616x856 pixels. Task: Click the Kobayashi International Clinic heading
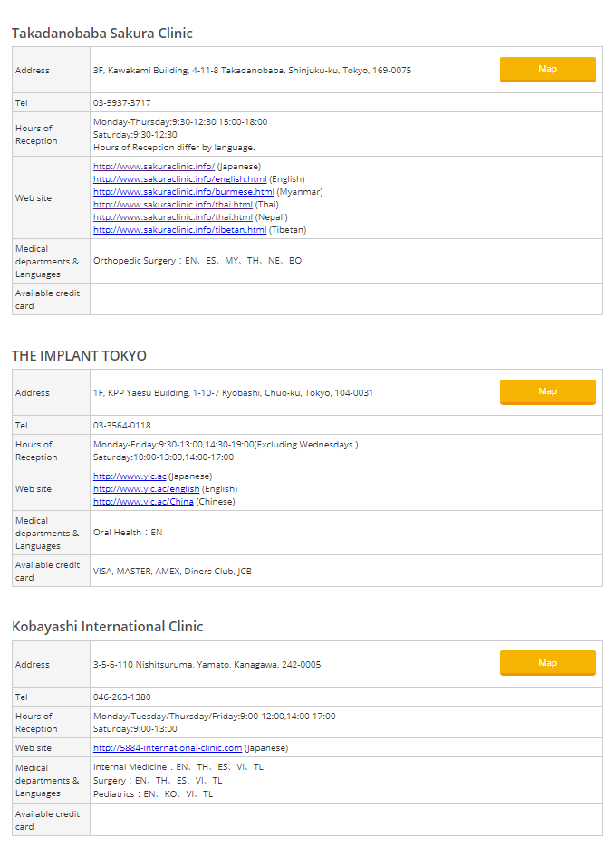point(107,627)
